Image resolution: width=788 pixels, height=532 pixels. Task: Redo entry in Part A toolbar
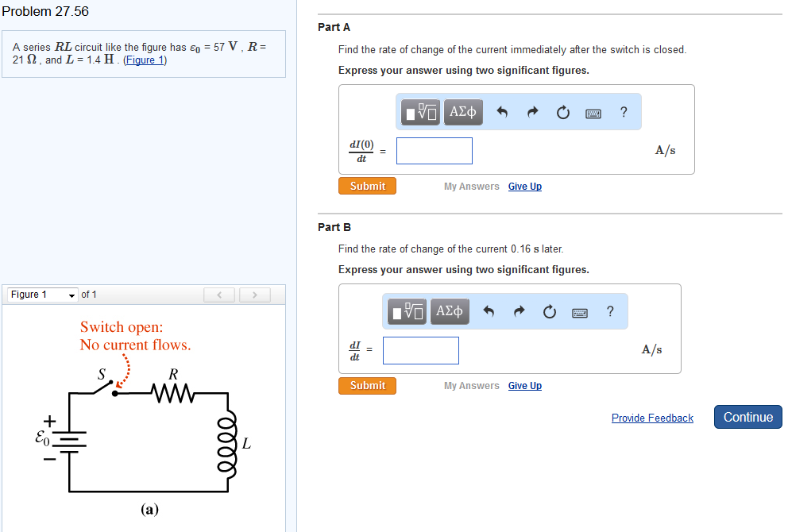click(533, 112)
